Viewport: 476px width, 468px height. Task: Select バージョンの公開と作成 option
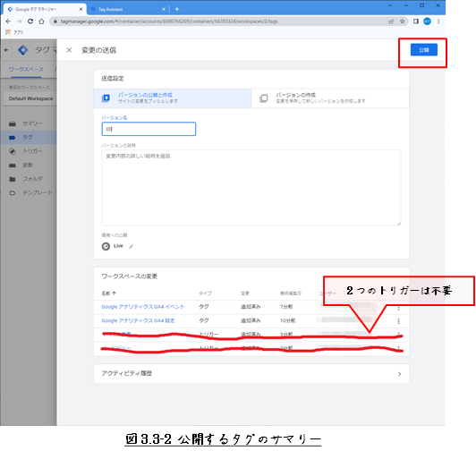pos(173,98)
